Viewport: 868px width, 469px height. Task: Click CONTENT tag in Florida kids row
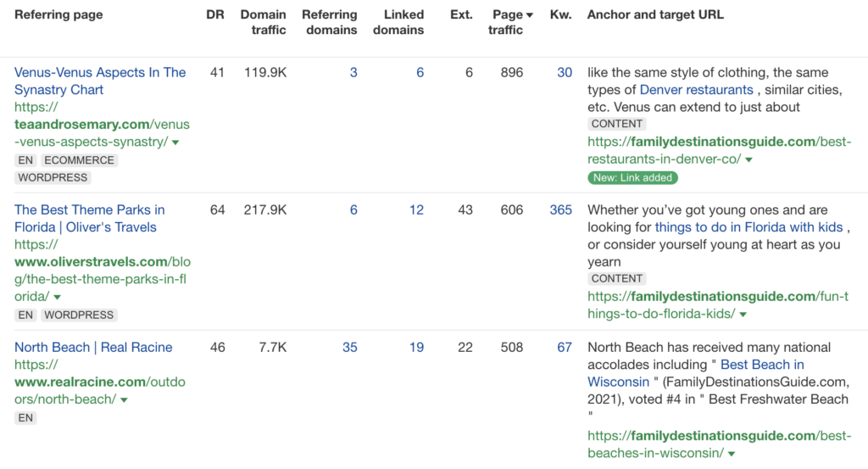(x=617, y=278)
